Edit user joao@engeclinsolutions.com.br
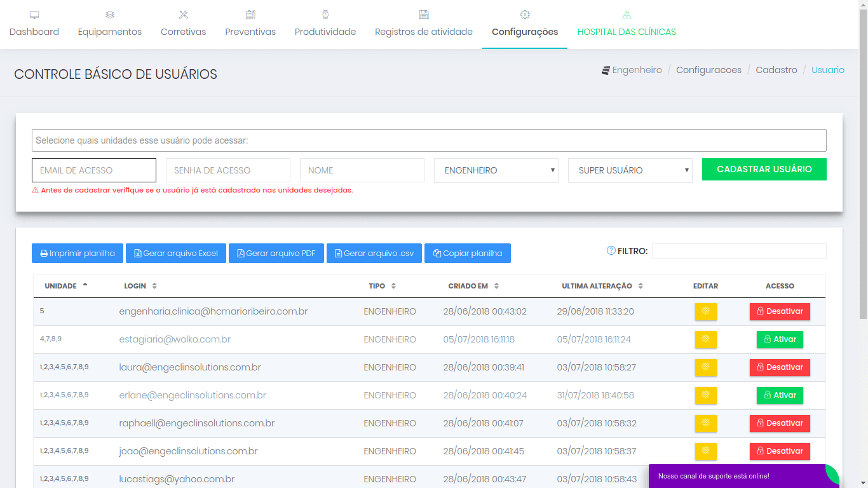868x488 pixels. point(705,451)
